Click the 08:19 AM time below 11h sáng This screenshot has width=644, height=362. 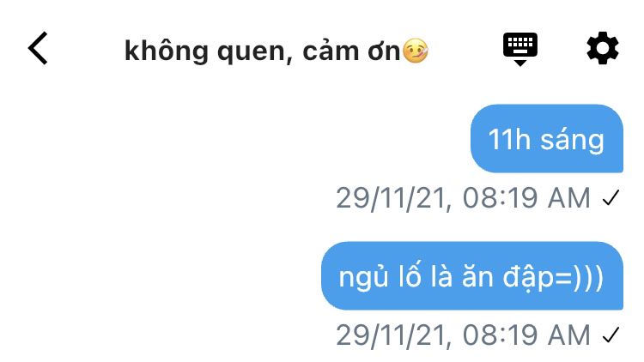526,198
